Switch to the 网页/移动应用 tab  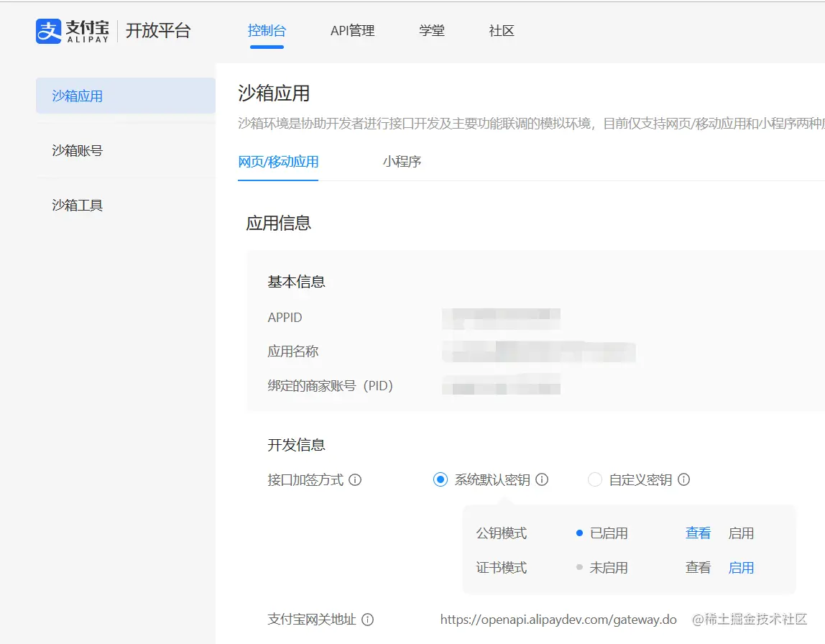point(278,162)
